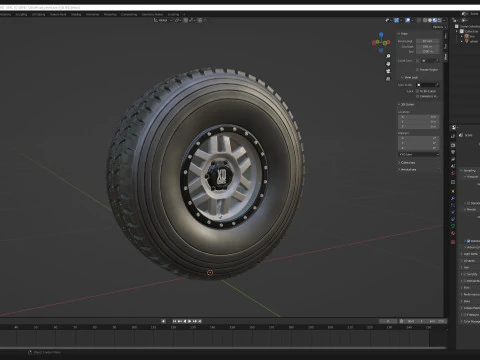This screenshot has height=360, width=480.
Task: Toggle Freestyle checkbox in render properties
Action: 465,315
